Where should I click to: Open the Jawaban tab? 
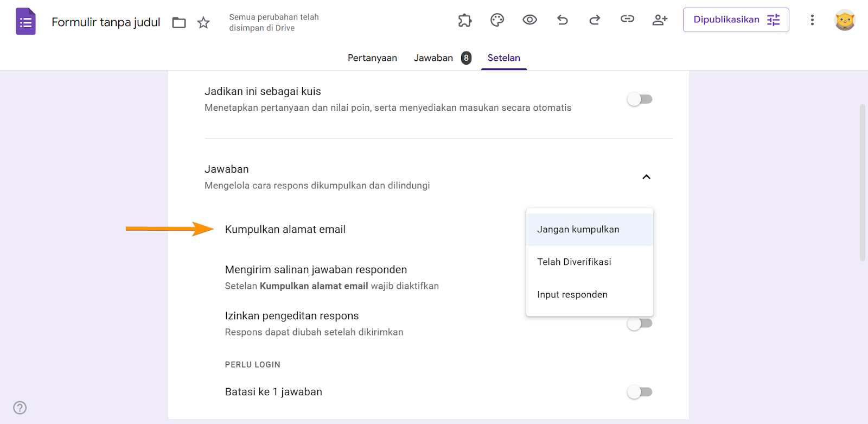click(433, 58)
